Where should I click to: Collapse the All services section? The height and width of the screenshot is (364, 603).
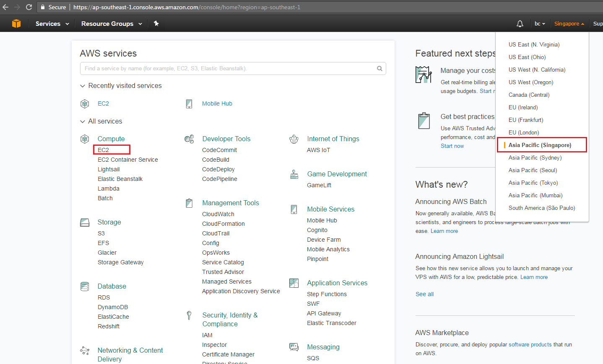[82, 121]
